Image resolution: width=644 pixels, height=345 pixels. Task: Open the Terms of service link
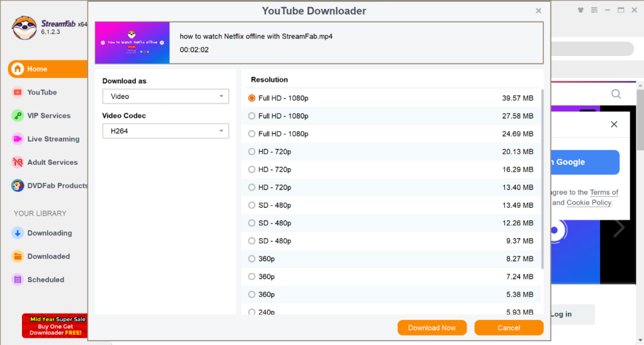coord(604,193)
